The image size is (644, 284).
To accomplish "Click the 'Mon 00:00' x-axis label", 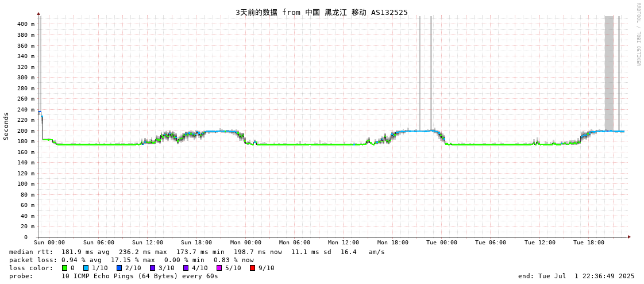I will click(246, 243).
